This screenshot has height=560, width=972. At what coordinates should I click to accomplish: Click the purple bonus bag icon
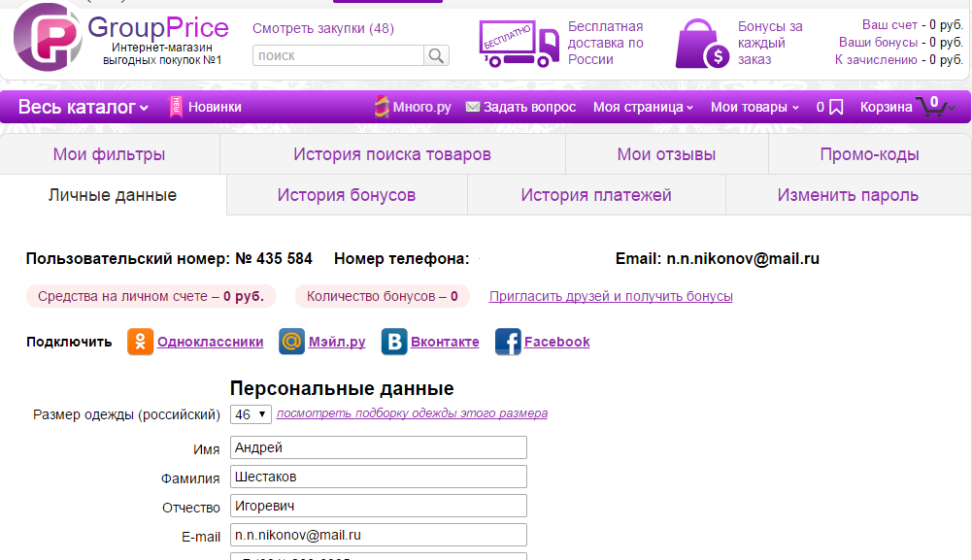[x=703, y=45]
